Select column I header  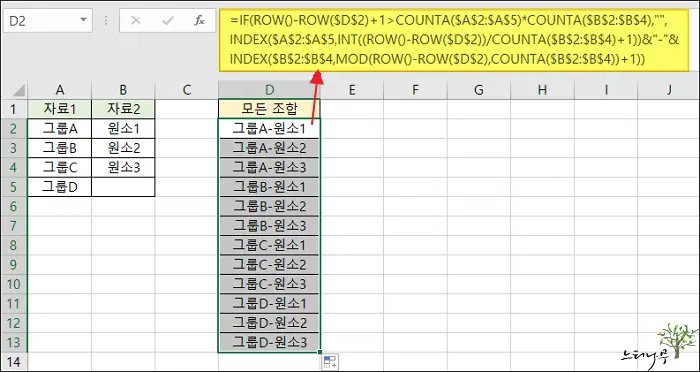pos(606,90)
